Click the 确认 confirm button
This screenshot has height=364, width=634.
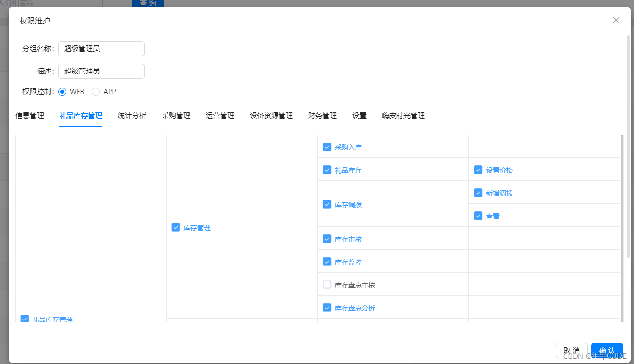pos(607,350)
